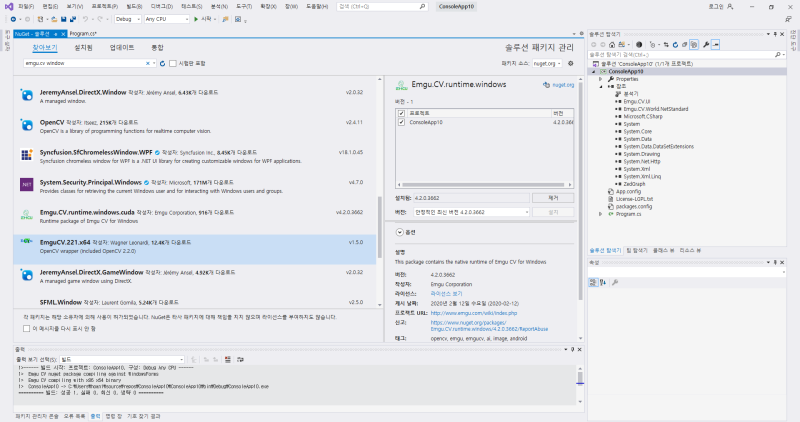800x422 pixels.
Task: Select packages.config in Solution Explorer
Action: [634, 207]
